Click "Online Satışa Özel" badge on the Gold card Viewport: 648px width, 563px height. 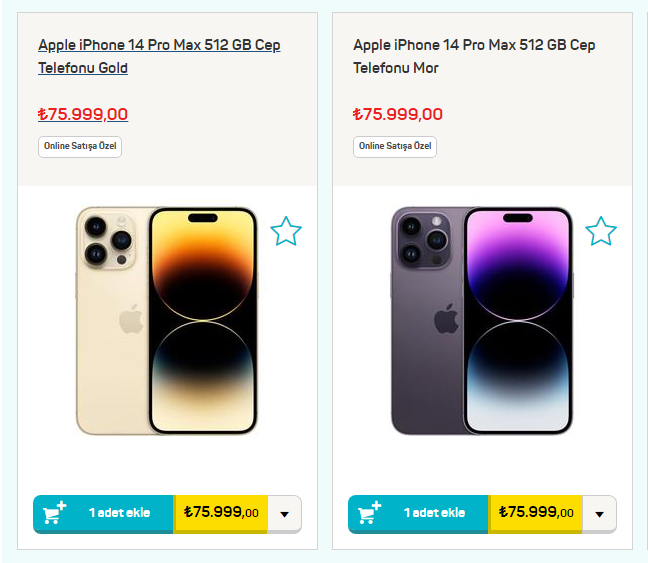81,146
